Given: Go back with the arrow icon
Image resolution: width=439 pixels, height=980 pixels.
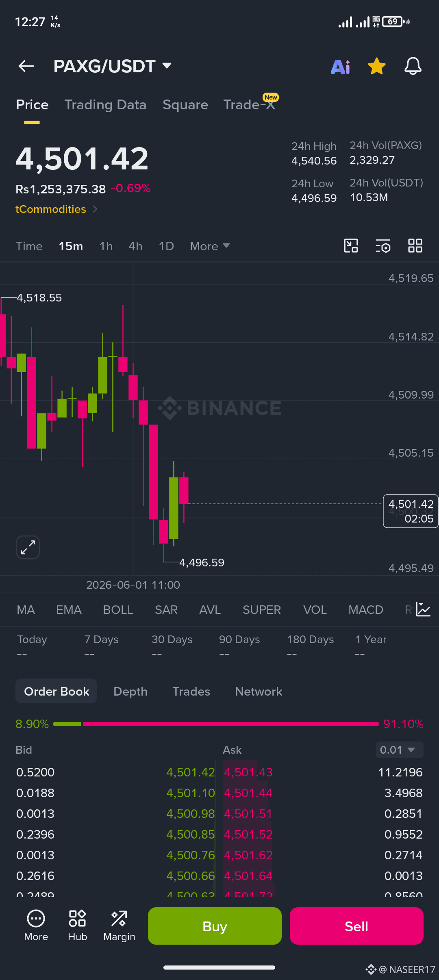Looking at the screenshot, I should 26,66.
